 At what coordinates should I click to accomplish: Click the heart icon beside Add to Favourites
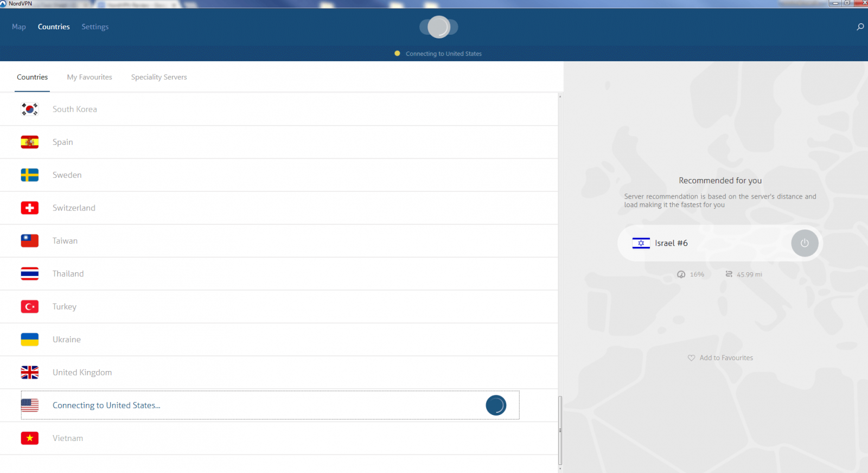(x=691, y=358)
